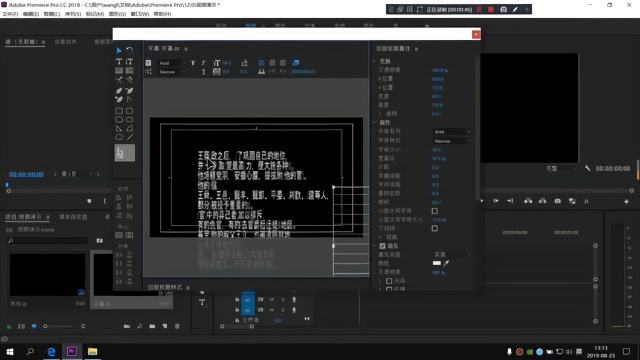Viewport: 640px width, 360px height.
Task: Click Project panel thumbnail zoom slider
Action: (x=64, y=326)
